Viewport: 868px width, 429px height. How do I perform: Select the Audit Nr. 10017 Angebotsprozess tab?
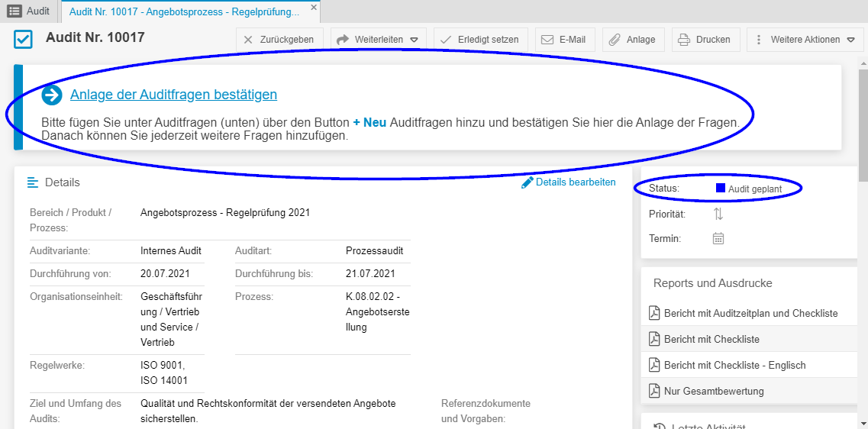tap(184, 11)
